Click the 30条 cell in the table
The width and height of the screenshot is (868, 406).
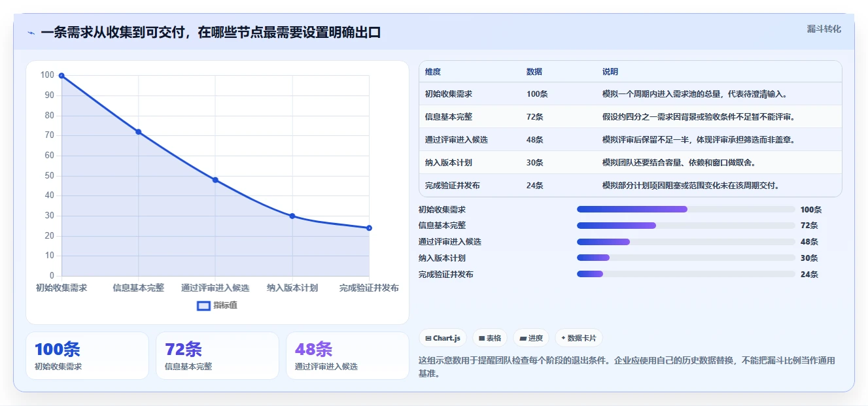(x=534, y=163)
